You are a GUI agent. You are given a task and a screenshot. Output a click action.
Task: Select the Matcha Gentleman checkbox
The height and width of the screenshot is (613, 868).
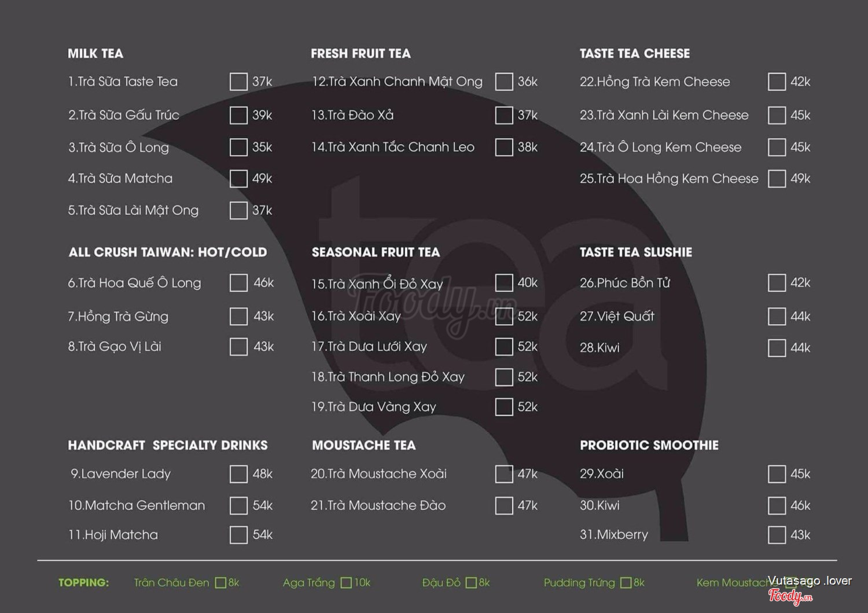(238, 505)
